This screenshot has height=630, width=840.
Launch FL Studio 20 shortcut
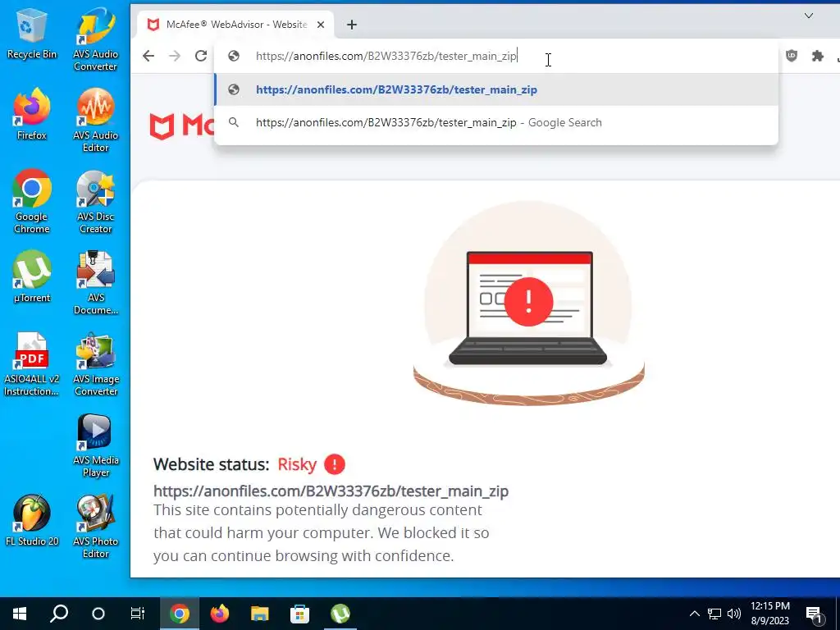pyautogui.click(x=32, y=521)
